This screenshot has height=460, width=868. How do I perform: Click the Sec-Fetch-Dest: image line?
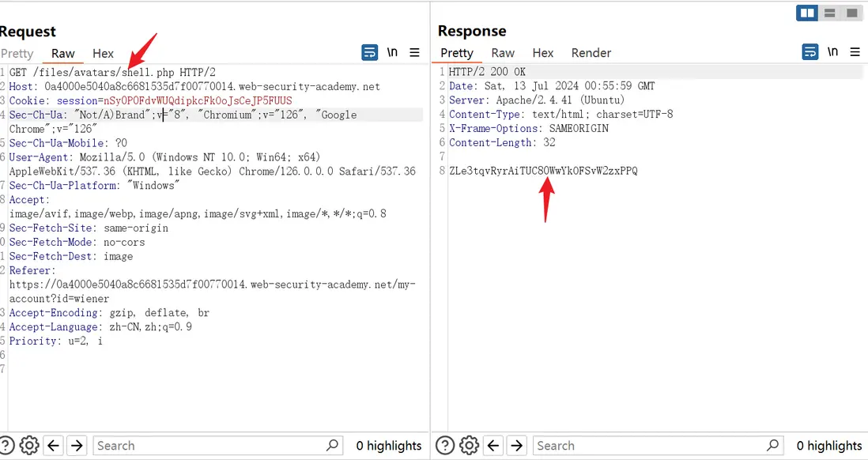[71, 256]
